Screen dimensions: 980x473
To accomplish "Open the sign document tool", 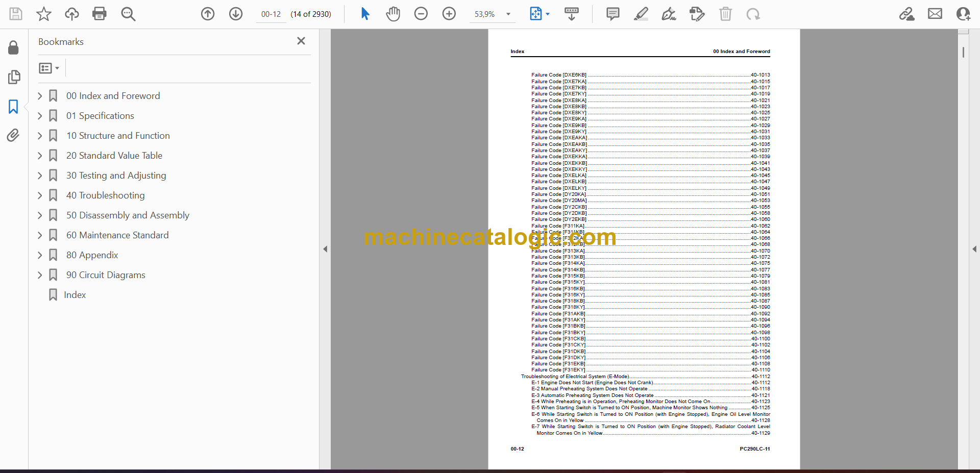I will pos(669,14).
